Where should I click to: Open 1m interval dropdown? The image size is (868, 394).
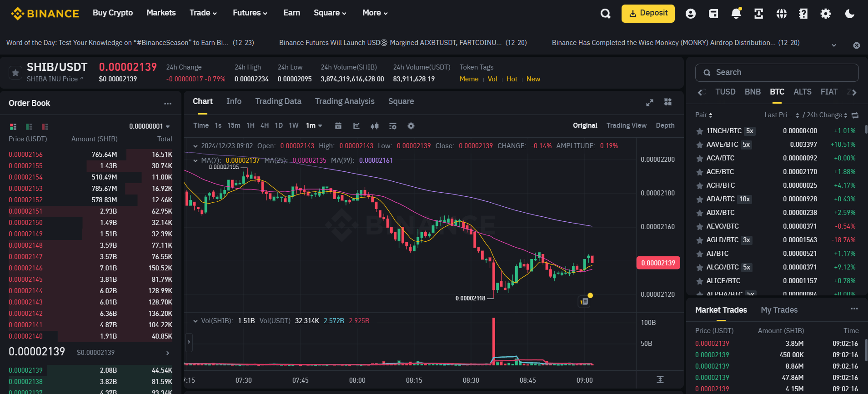(314, 125)
